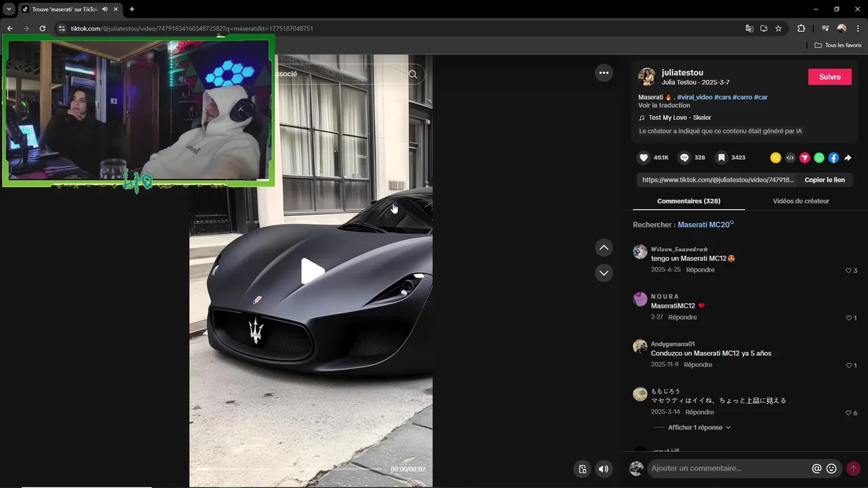Go to the next video with down arrow
The height and width of the screenshot is (488, 868).
(604, 272)
